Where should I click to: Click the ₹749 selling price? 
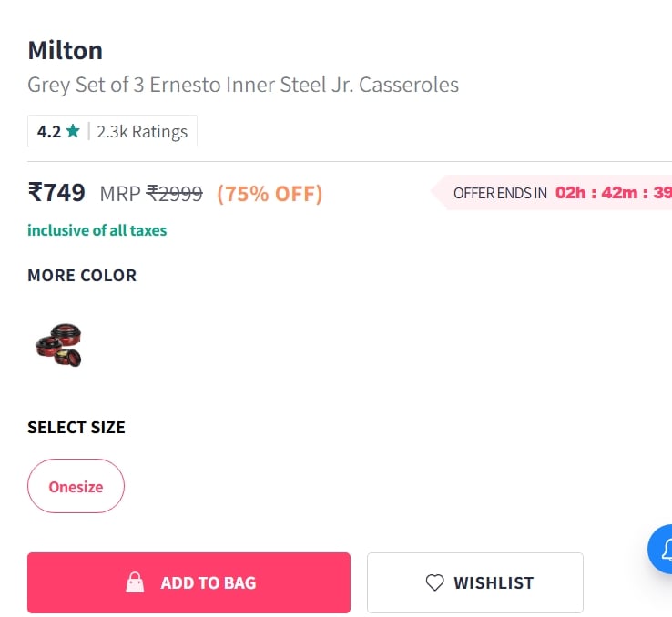tap(56, 192)
